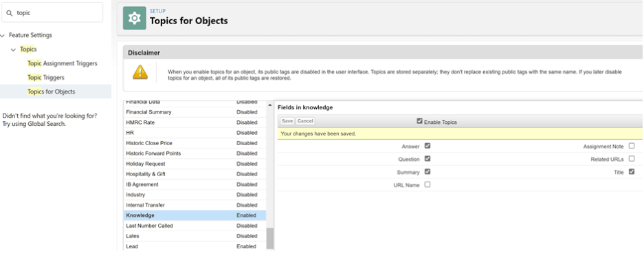Viewport: 644px width, 258px height.
Task: Select the Last Number Called object
Action: point(195,226)
